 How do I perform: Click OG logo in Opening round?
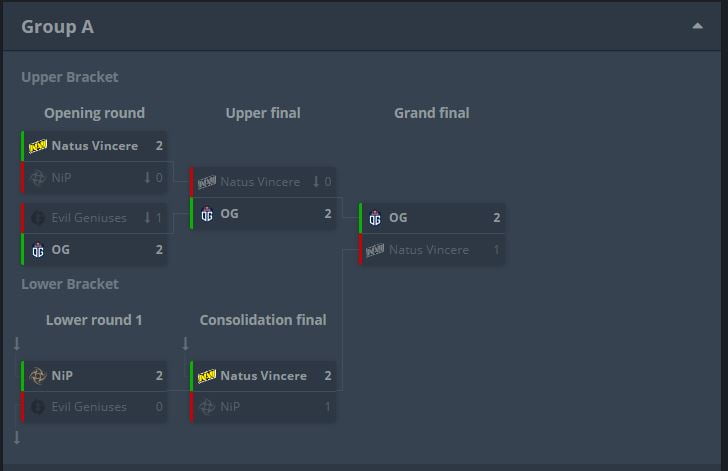(x=38, y=250)
